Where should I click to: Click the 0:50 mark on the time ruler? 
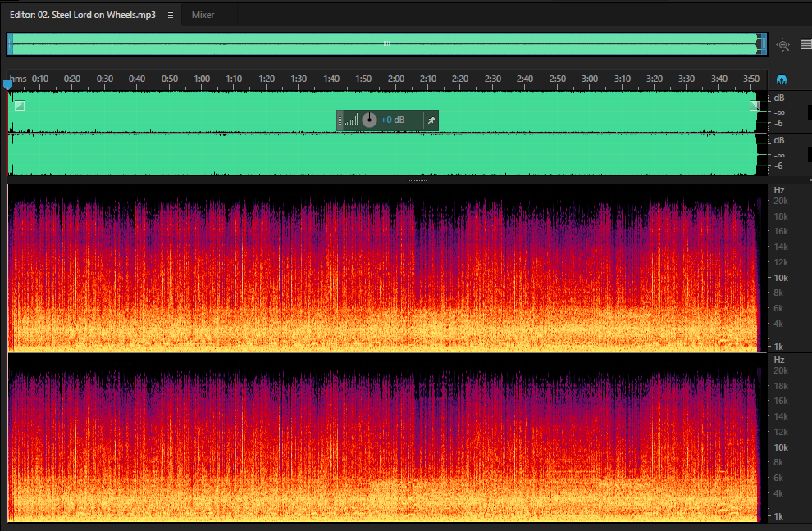coord(169,79)
